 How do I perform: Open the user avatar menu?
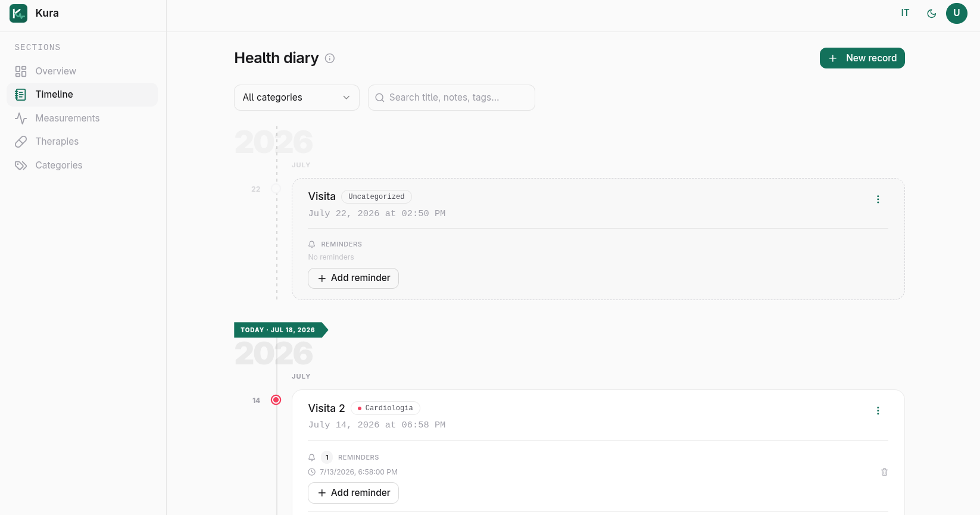coord(957,13)
